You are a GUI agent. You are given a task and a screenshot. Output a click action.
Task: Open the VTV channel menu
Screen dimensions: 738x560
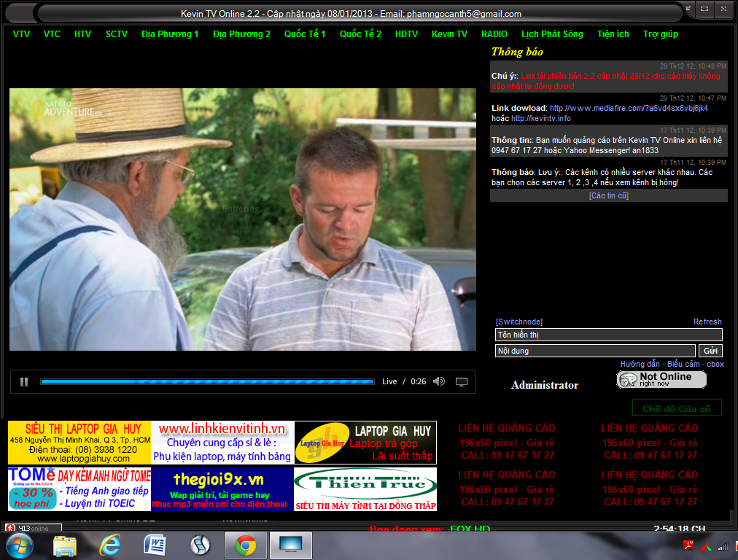coord(21,34)
